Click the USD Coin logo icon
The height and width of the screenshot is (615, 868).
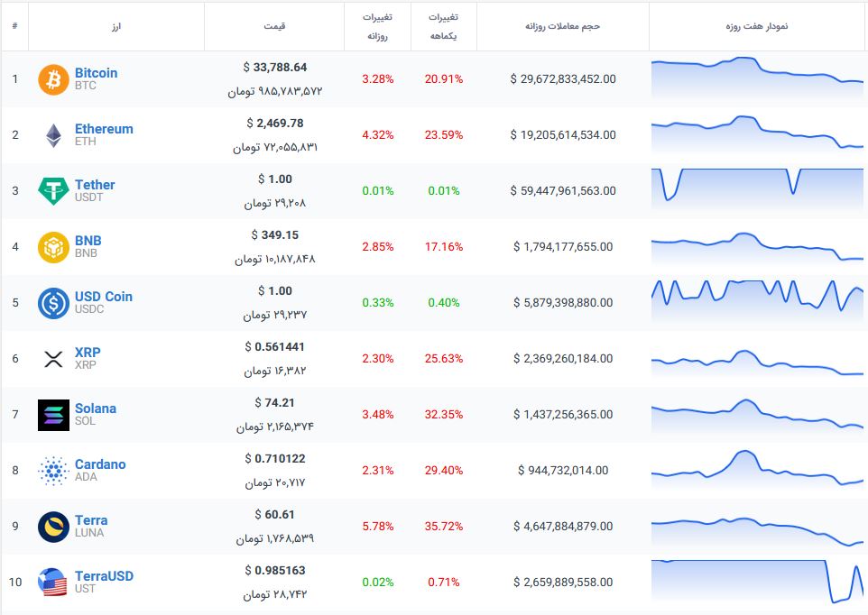pos(54,303)
